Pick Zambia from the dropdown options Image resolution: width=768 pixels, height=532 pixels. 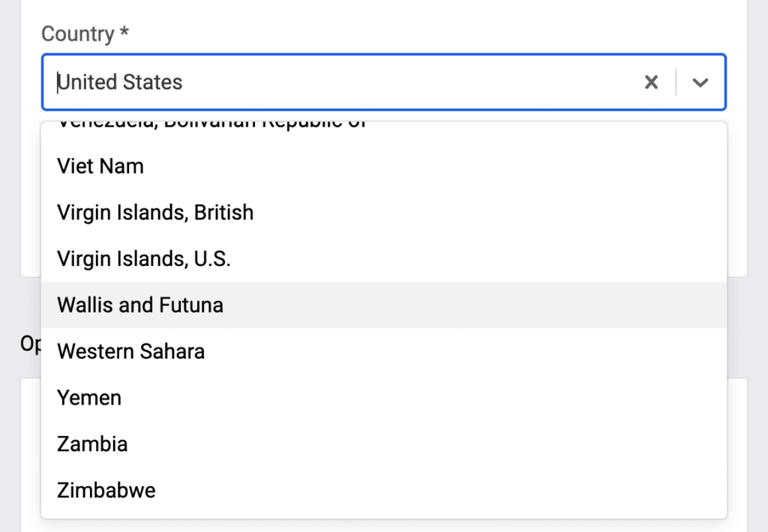coord(92,444)
